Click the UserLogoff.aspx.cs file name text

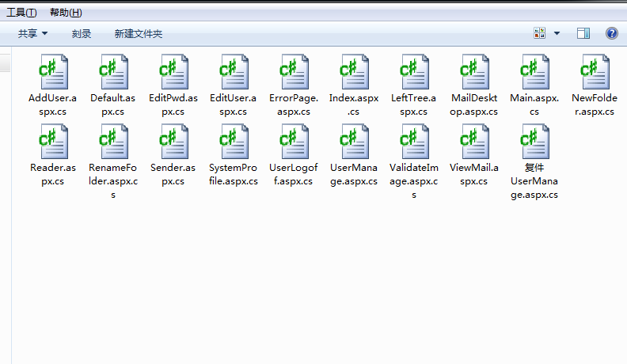click(x=294, y=174)
